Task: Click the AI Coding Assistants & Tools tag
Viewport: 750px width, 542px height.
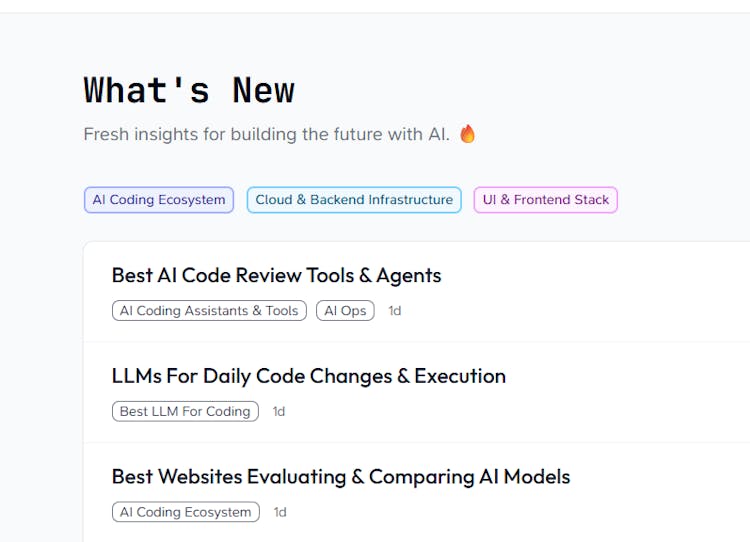Action: (x=209, y=311)
